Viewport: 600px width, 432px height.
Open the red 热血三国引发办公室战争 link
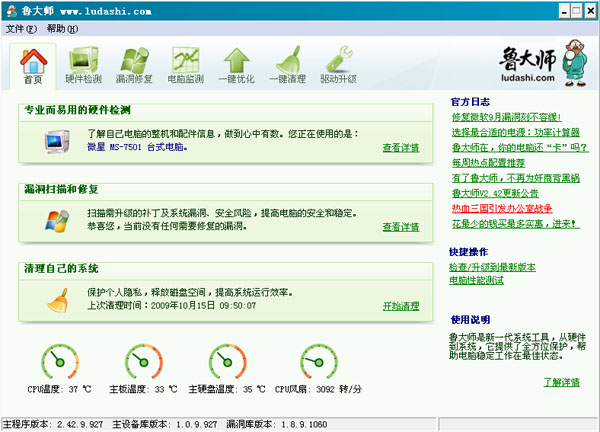pyautogui.click(x=502, y=209)
